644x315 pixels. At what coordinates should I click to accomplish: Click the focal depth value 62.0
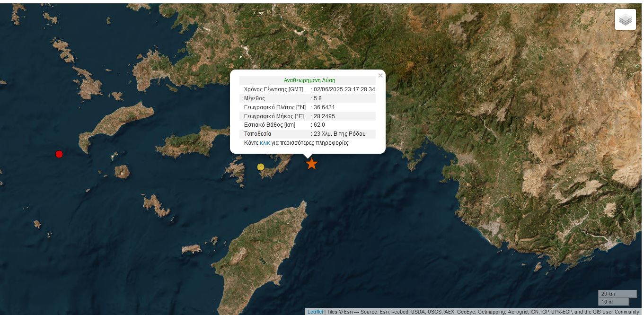tap(319, 125)
